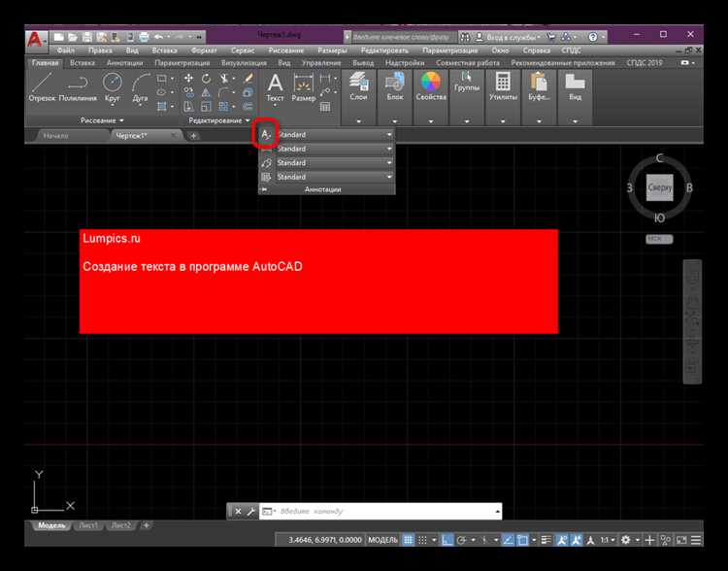The width and height of the screenshot is (728, 571).
Task: Switch to the Лист1 layout tab
Action: point(87,525)
